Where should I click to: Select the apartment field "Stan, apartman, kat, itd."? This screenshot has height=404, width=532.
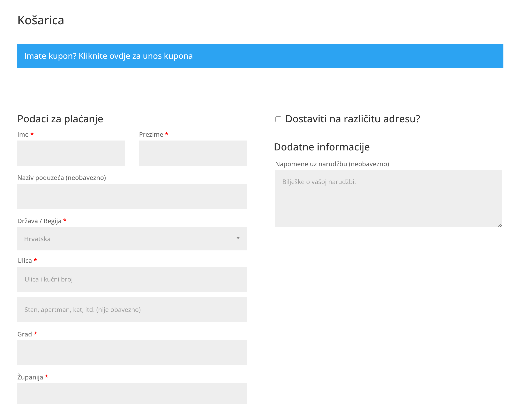132,310
